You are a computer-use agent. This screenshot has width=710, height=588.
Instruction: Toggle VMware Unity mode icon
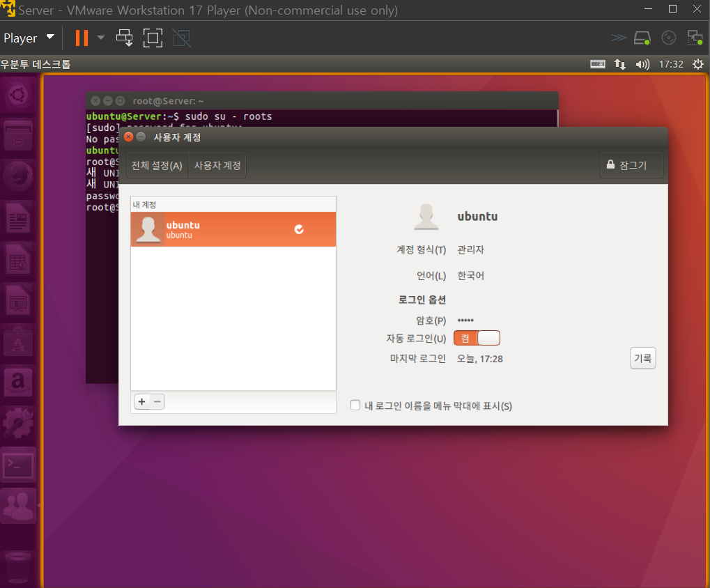182,38
